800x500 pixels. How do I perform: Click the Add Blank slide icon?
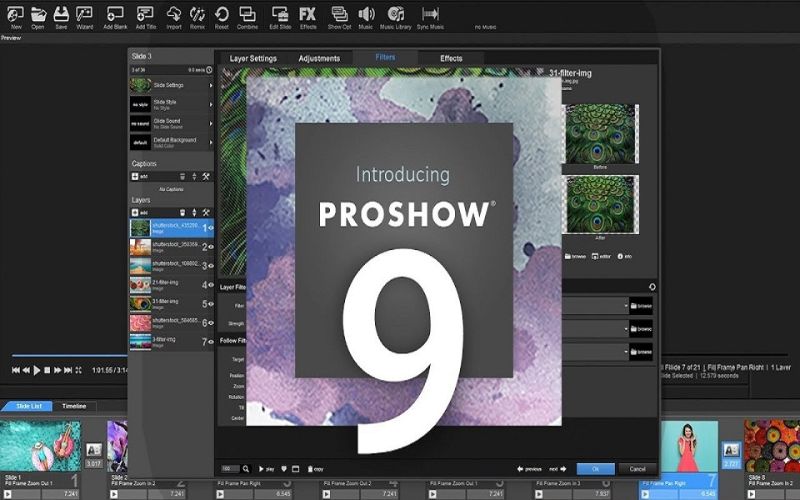coord(115,16)
